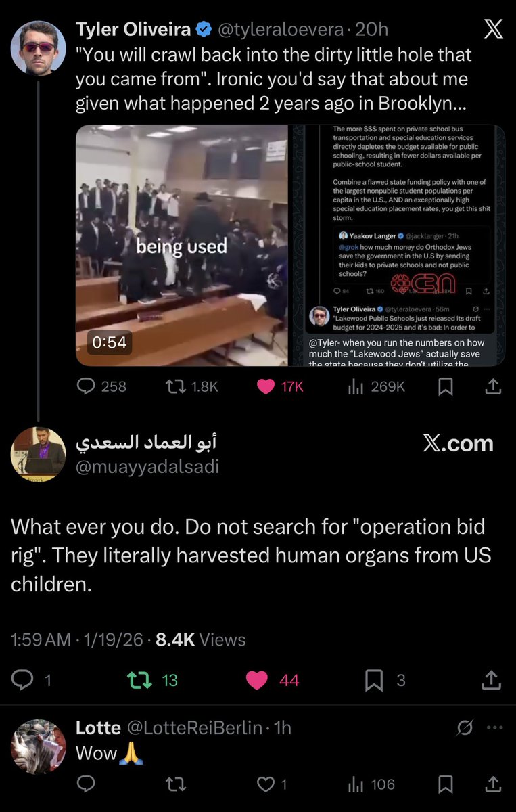The width and height of the screenshot is (516, 812).
Task: Open the @LotteReiBerlin handle link
Action: [194, 727]
